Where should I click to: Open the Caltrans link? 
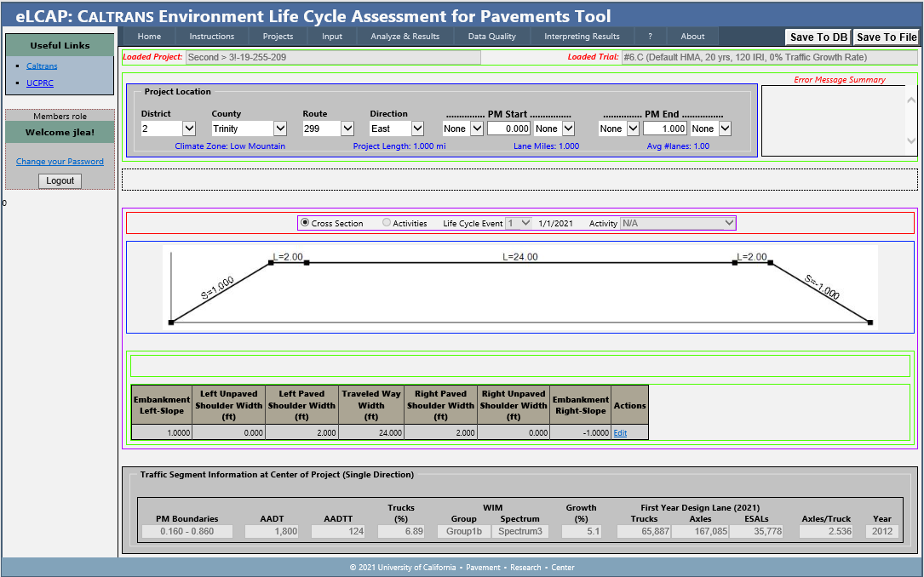click(x=42, y=66)
